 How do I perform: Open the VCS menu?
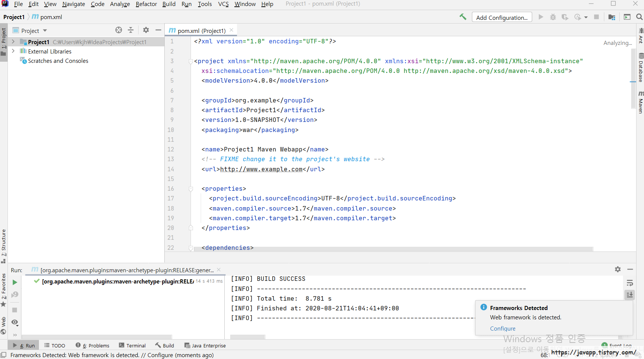(x=223, y=4)
